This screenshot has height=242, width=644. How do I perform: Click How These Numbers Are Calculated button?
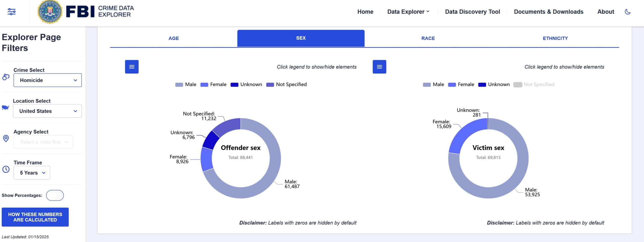35,217
